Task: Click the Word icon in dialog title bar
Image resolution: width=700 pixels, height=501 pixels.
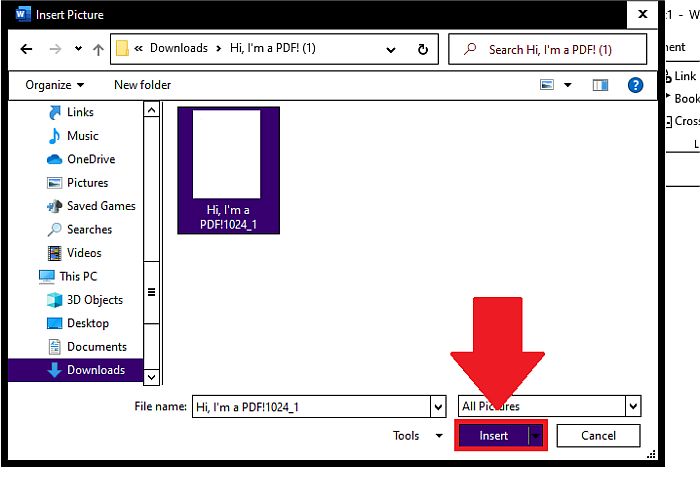Action: pos(22,14)
